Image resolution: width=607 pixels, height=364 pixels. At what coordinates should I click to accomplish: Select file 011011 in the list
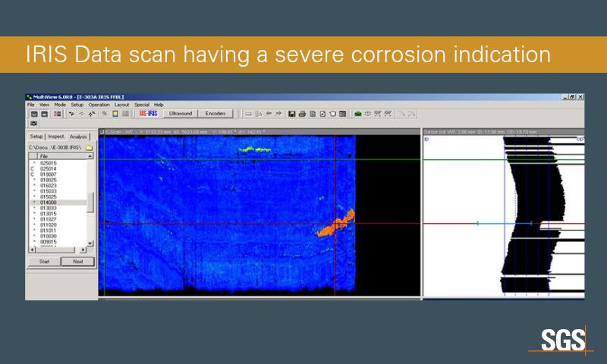[49, 231]
